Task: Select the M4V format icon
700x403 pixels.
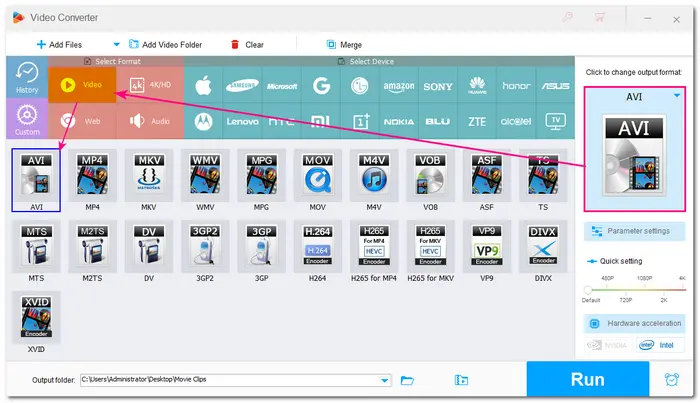Action: pos(374,175)
